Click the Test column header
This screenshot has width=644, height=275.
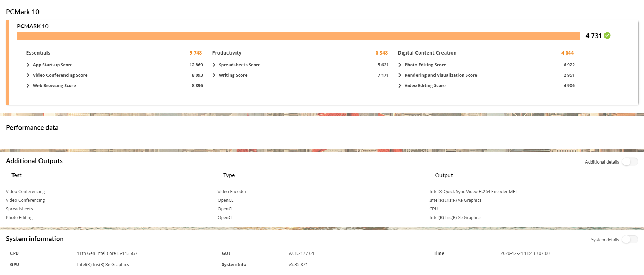(16, 175)
